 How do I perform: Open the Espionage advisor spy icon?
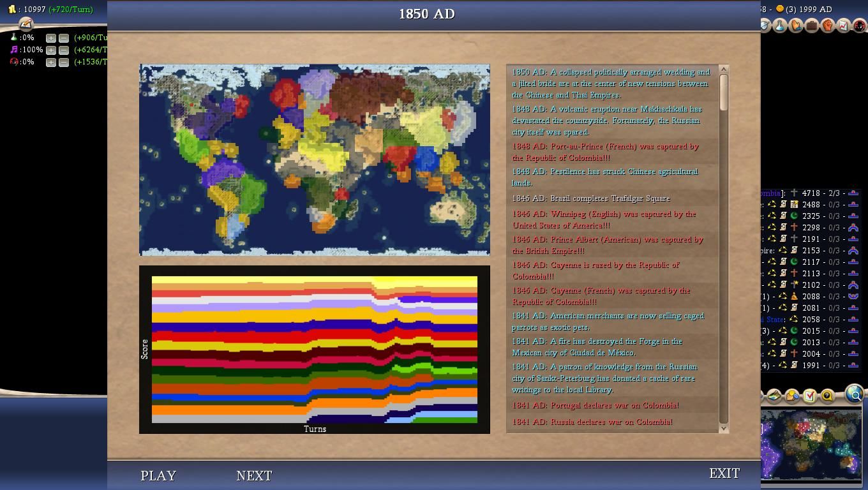click(x=860, y=26)
